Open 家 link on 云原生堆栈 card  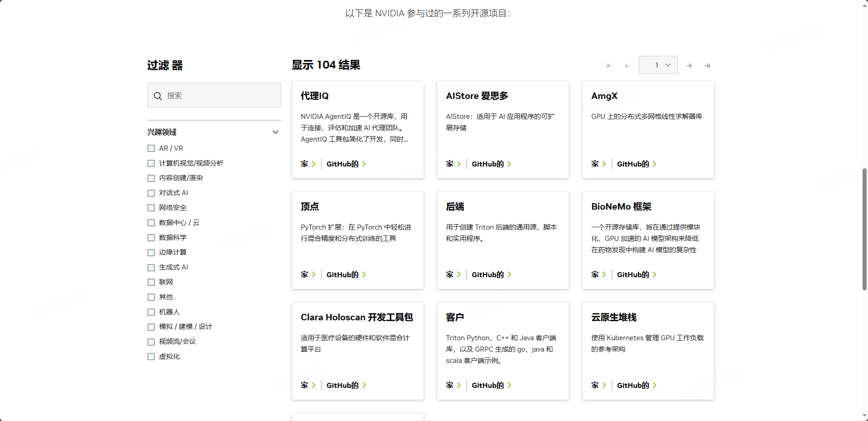(x=598, y=385)
